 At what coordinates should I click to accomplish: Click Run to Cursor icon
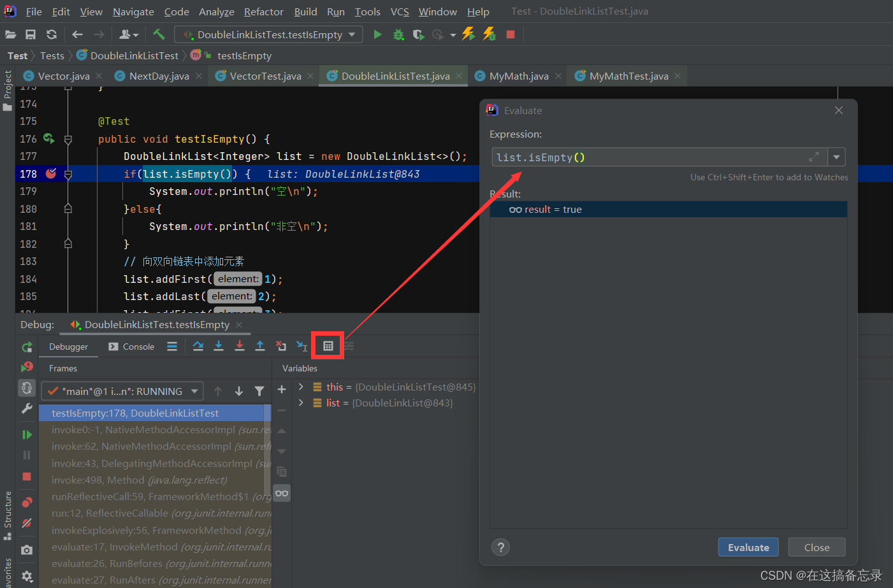coord(302,346)
